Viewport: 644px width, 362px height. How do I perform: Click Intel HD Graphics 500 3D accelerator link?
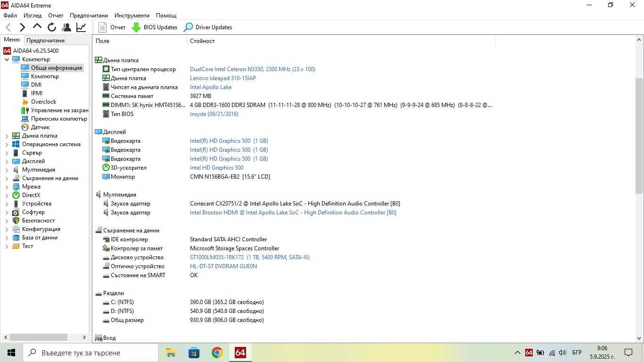217,168
